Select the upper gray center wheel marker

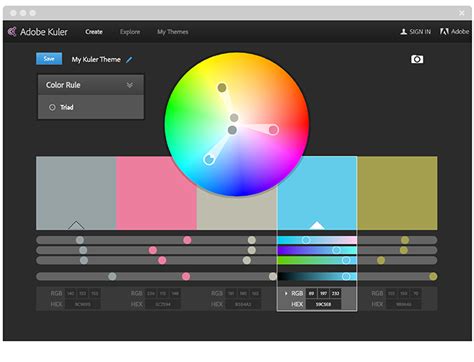[234, 117]
